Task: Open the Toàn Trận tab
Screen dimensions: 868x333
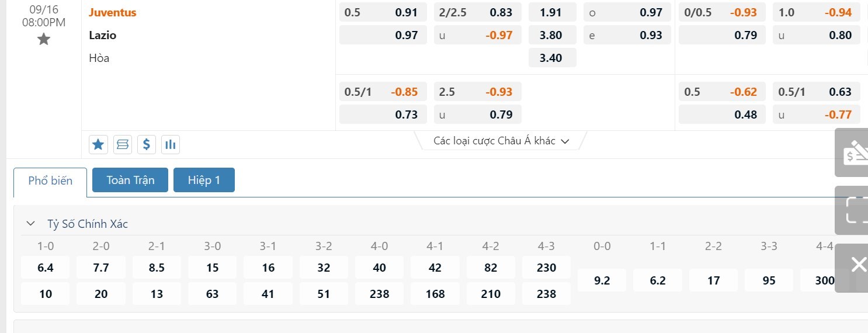Action: coord(130,180)
